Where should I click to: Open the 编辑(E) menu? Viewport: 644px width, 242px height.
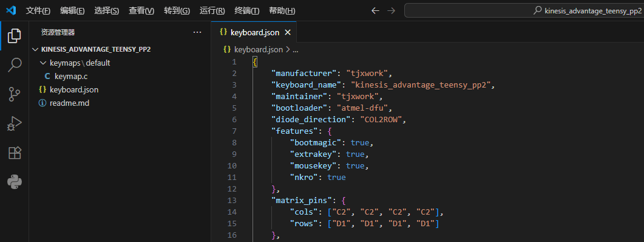tap(72, 11)
